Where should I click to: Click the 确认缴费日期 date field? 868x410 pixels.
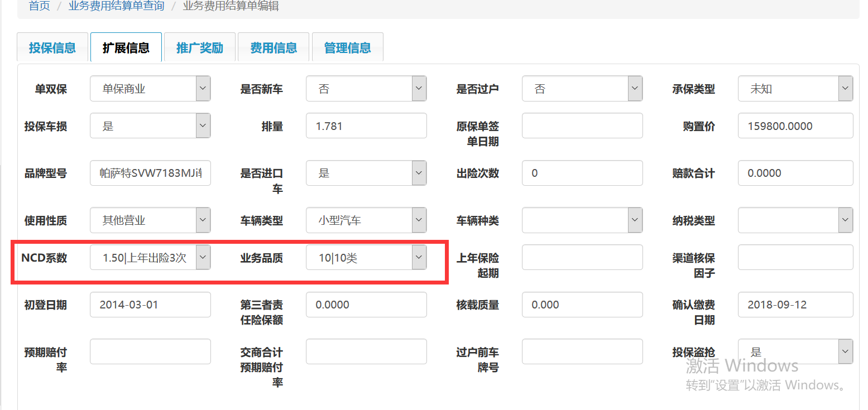(x=795, y=305)
